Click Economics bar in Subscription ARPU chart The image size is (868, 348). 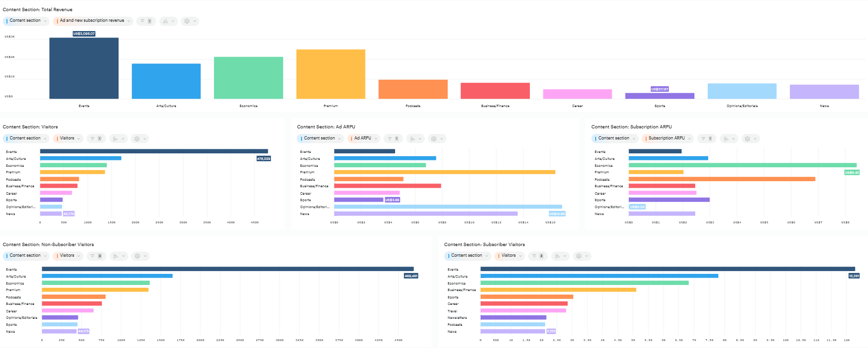742,165
